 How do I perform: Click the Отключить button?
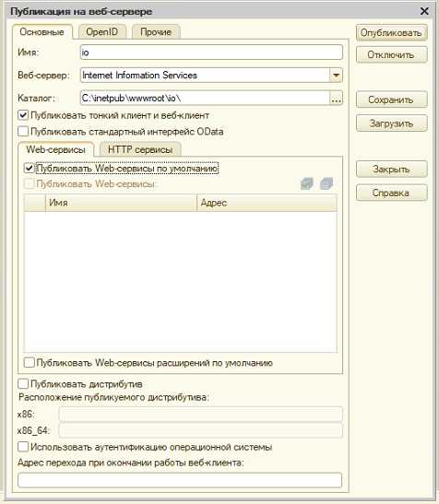(392, 54)
